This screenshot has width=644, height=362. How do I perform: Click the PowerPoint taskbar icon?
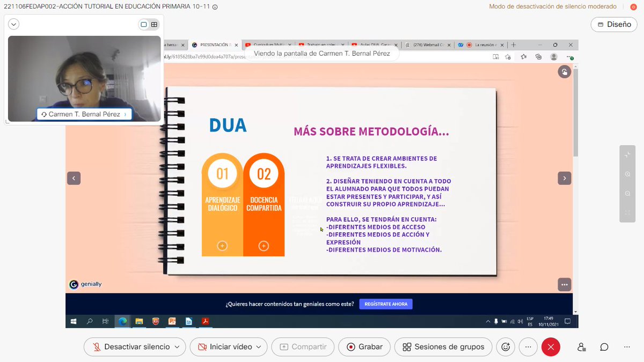point(172,321)
